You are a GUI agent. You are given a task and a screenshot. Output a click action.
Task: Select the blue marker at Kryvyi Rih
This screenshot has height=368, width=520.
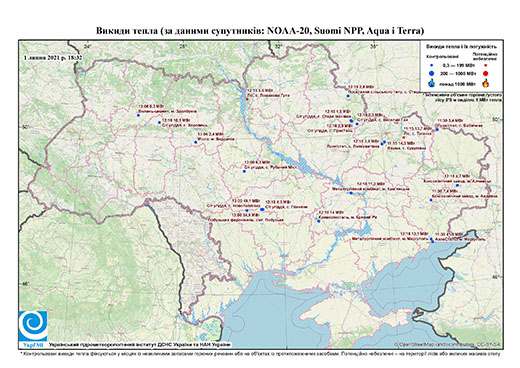tap(318, 221)
